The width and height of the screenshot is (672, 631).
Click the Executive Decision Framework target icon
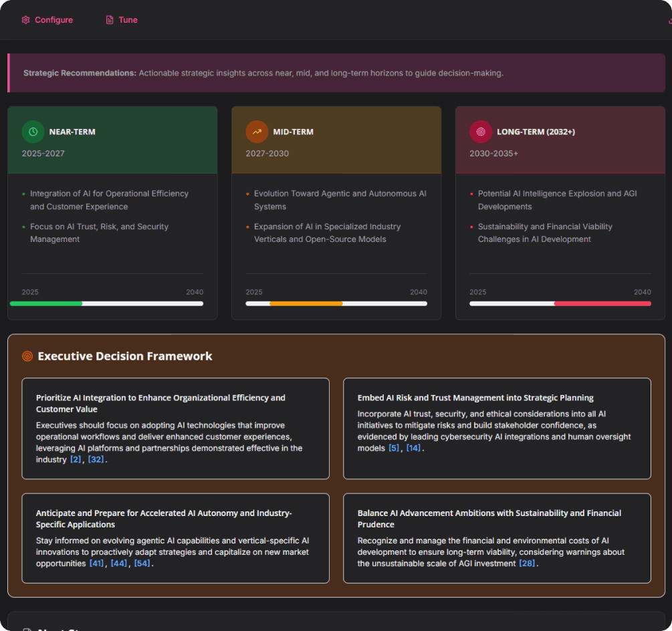27,356
